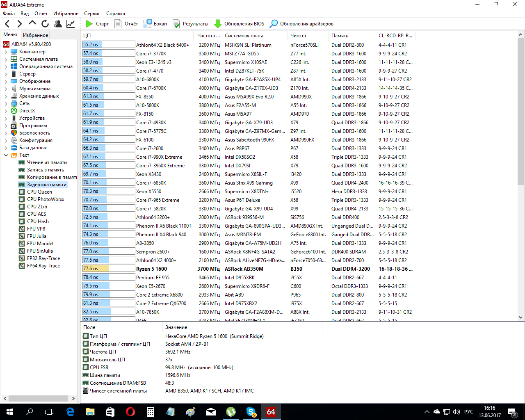Open the Справка menu
Viewport: 525px width, 420px height.
(116, 14)
